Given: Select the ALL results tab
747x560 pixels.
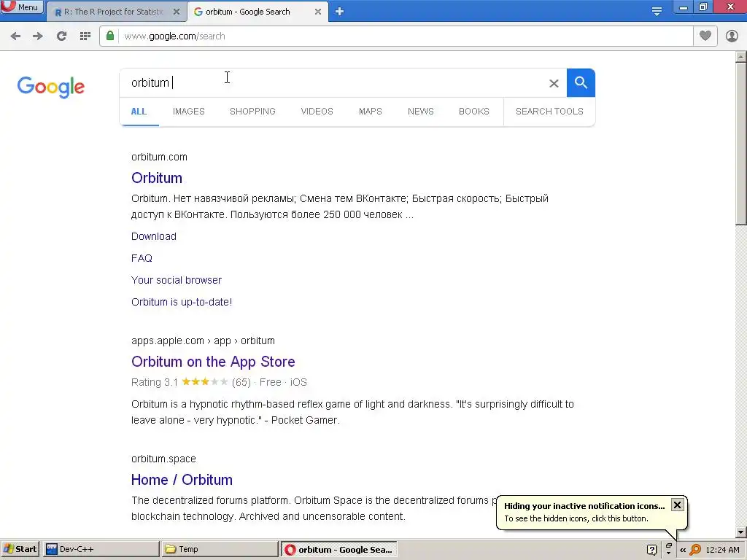Looking at the screenshot, I should (139, 112).
